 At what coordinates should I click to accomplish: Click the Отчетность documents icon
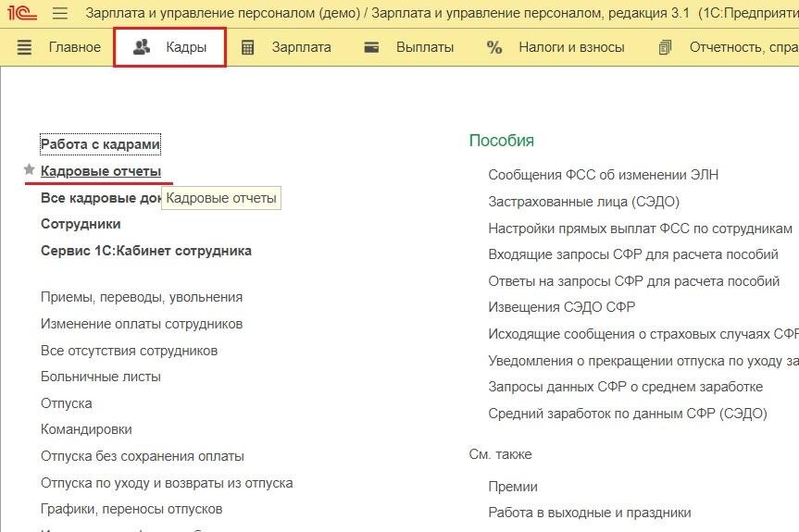coord(665,47)
